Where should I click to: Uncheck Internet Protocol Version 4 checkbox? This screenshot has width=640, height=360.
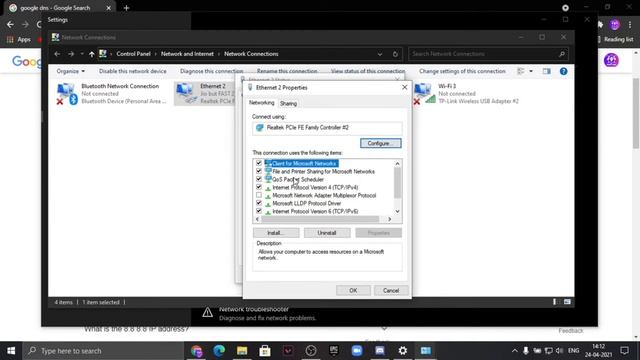coord(259,187)
